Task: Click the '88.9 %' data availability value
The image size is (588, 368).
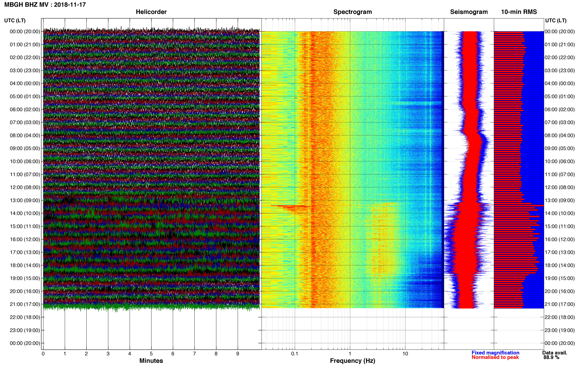Action: tap(552, 357)
